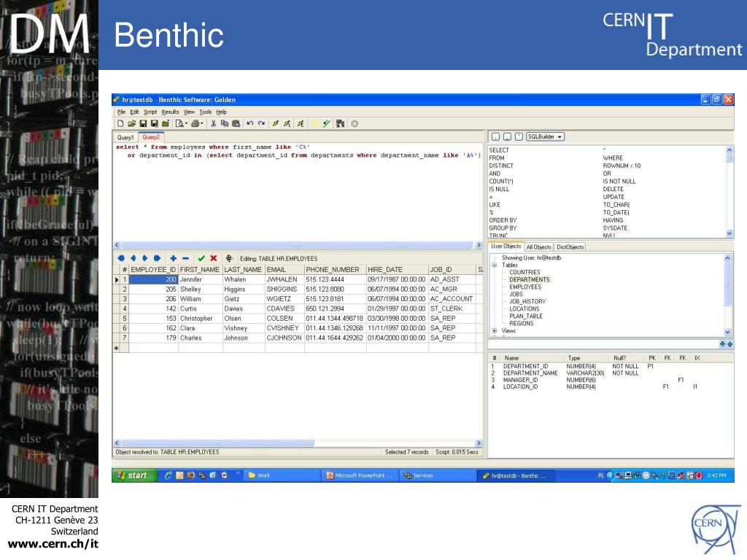Screen dimensions: 747x560
Task: Click the hr@testdb Benthic taskbar button
Action: [x=514, y=475]
